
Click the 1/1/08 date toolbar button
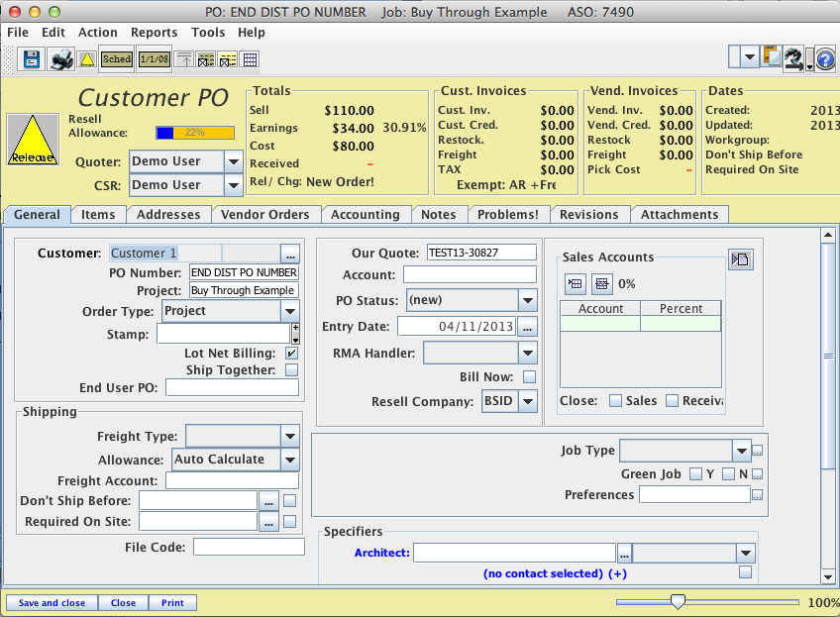pyautogui.click(x=155, y=58)
